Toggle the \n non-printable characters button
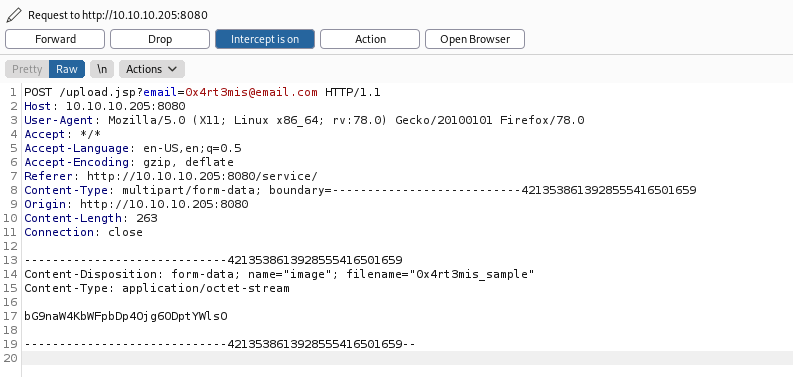Viewport: 793px width, 377px height. (x=102, y=69)
